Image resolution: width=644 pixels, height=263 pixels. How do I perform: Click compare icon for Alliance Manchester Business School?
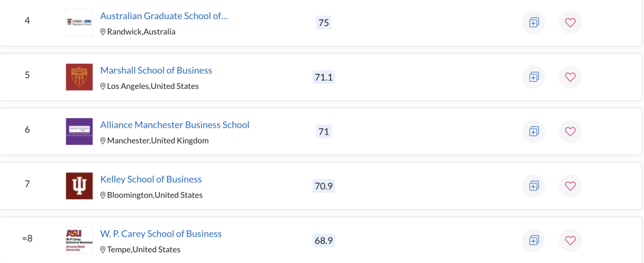pos(533,131)
